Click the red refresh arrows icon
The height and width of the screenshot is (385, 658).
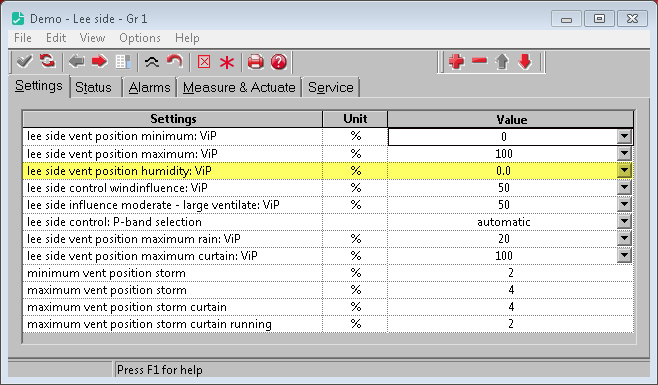(47, 62)
